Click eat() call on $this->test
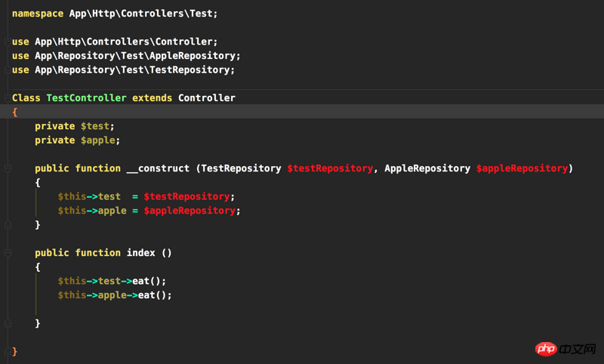 [x=149, y=281]
